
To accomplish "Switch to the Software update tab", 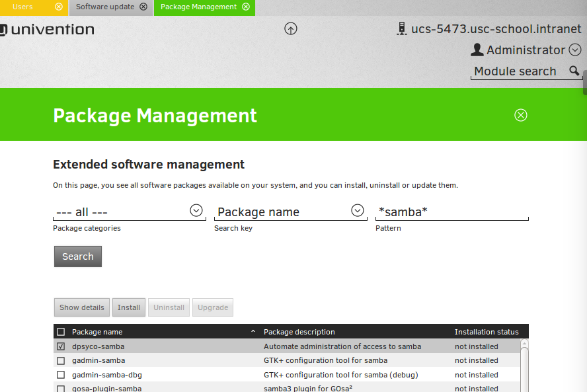I will (105, 7).
